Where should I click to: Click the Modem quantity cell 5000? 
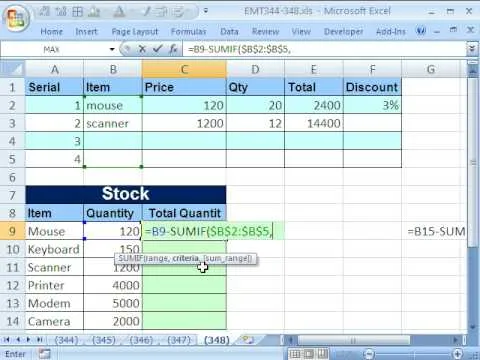113,303
